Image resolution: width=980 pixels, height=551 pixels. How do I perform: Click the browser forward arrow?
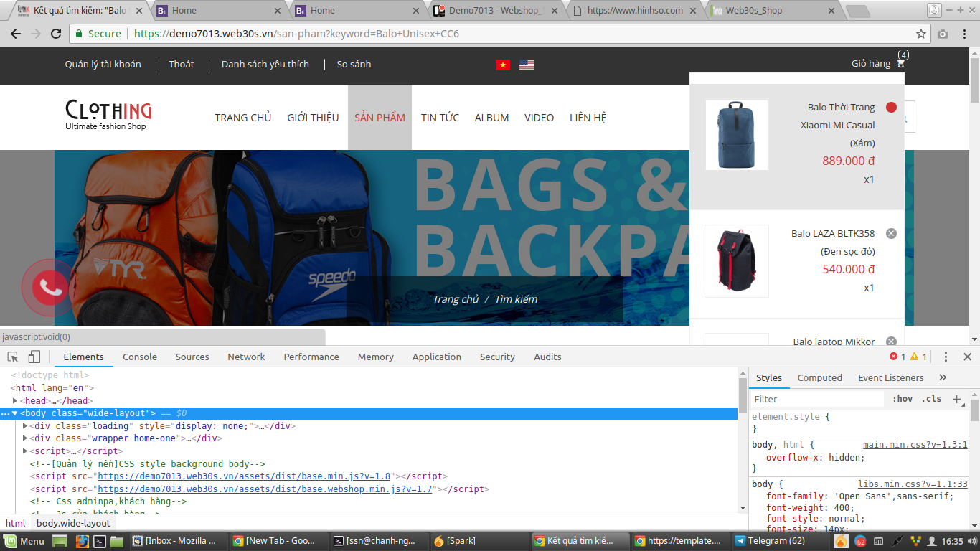pyautogui.click(x=36, y=34)
